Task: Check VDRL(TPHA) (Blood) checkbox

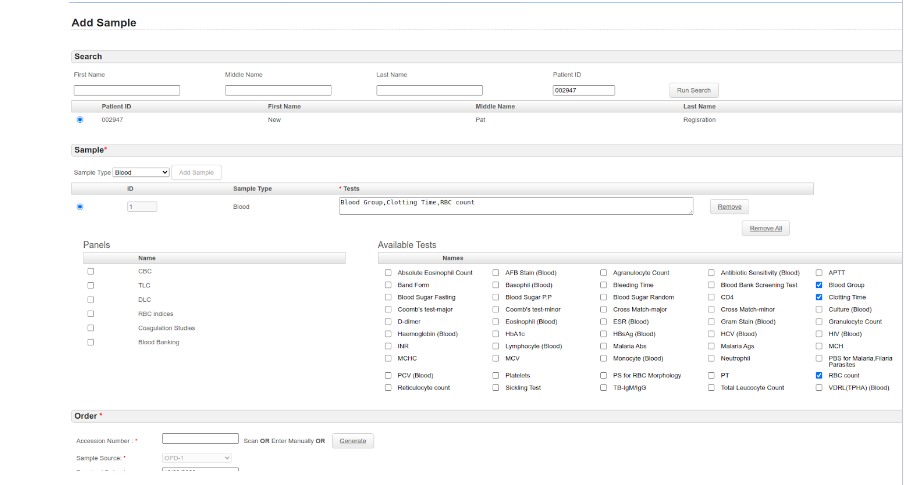Action: (819, 388)
